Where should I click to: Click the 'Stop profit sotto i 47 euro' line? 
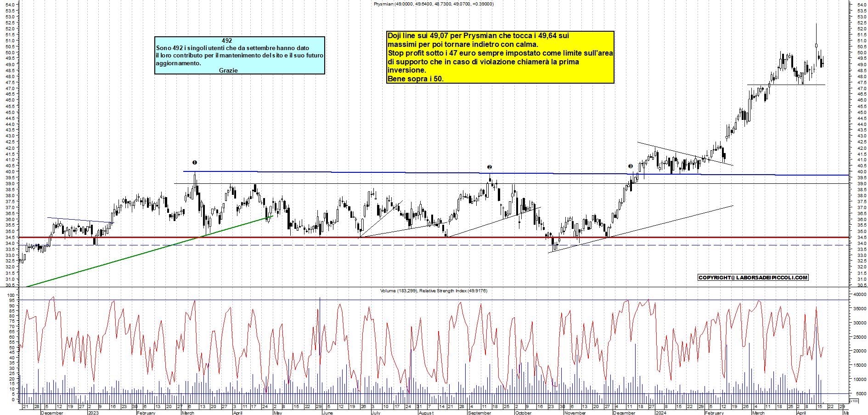(x=500, y=53)
